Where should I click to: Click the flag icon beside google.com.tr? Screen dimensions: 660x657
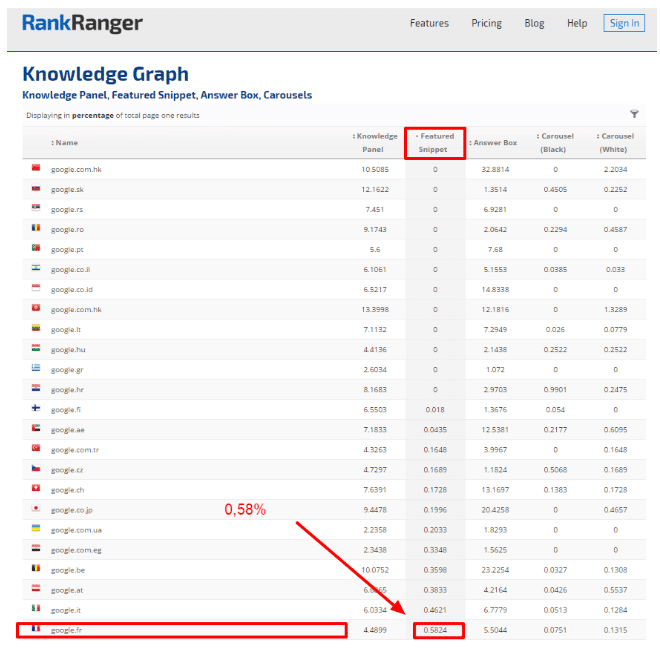[36, 449]
